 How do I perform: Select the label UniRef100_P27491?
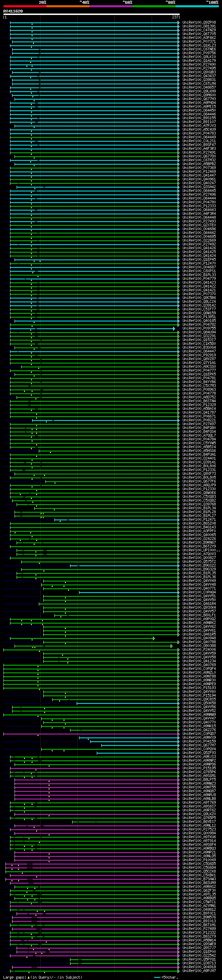coord(199,153)
